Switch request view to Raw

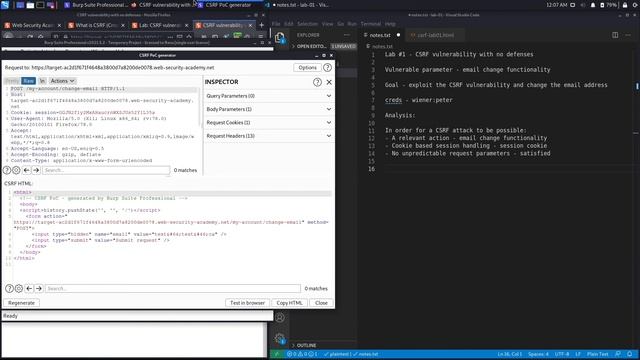28,81
